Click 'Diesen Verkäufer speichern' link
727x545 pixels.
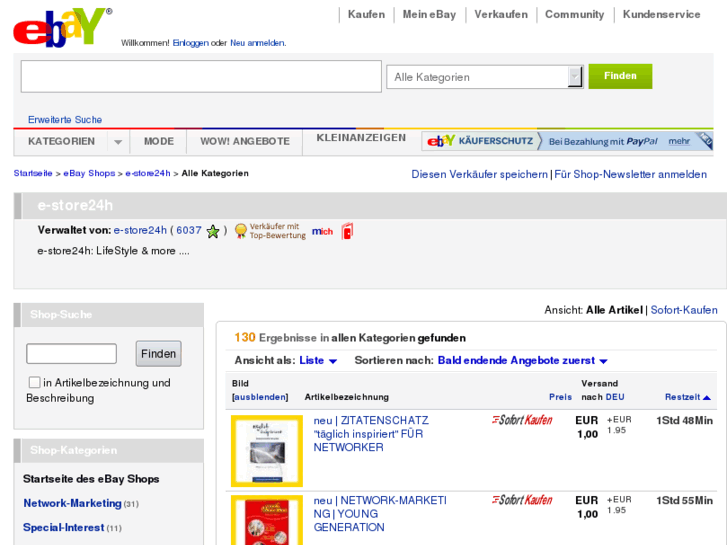[x=479, y=174]
